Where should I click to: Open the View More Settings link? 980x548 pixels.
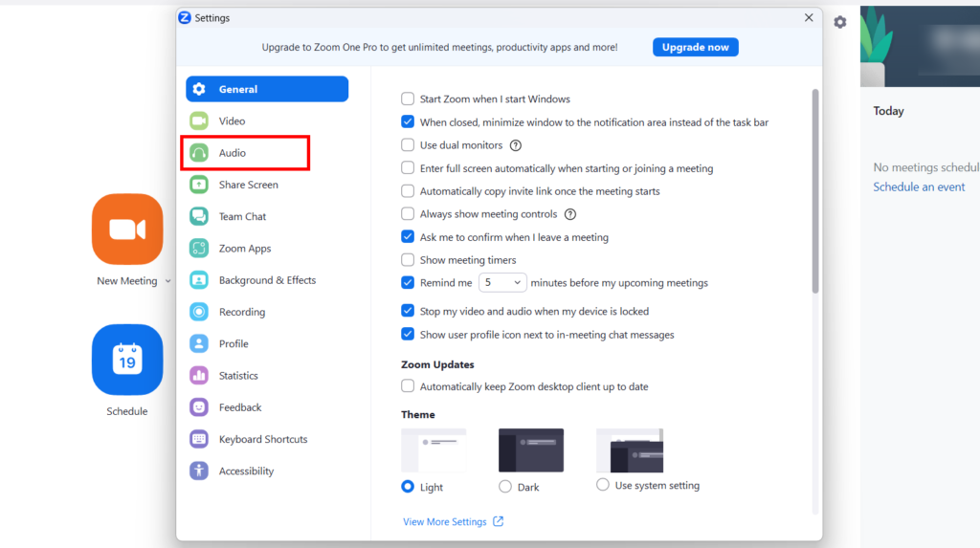(x=444, y=522)
